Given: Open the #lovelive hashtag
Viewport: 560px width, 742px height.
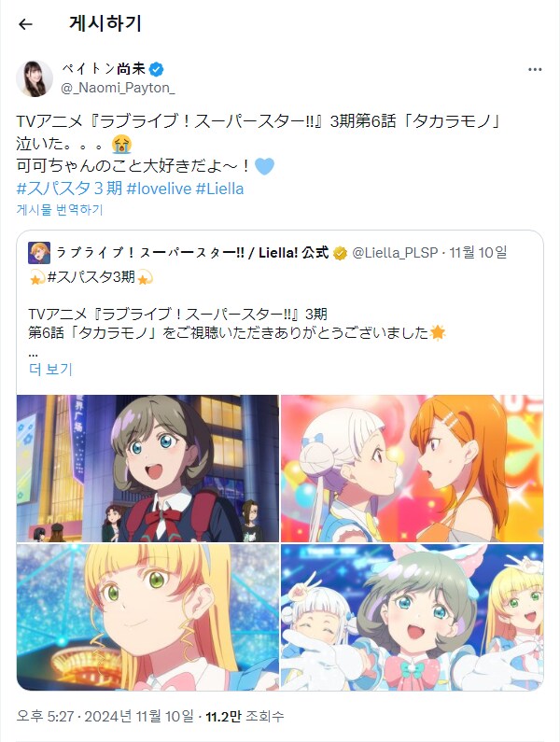Looking at the screenshot, I should pyautogui.click(x=159, y=189).
